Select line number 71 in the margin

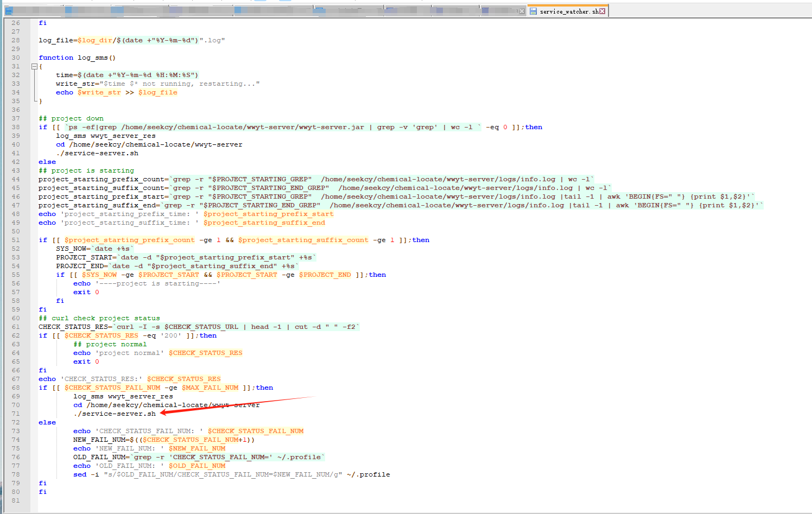click(x=16, y=414)
